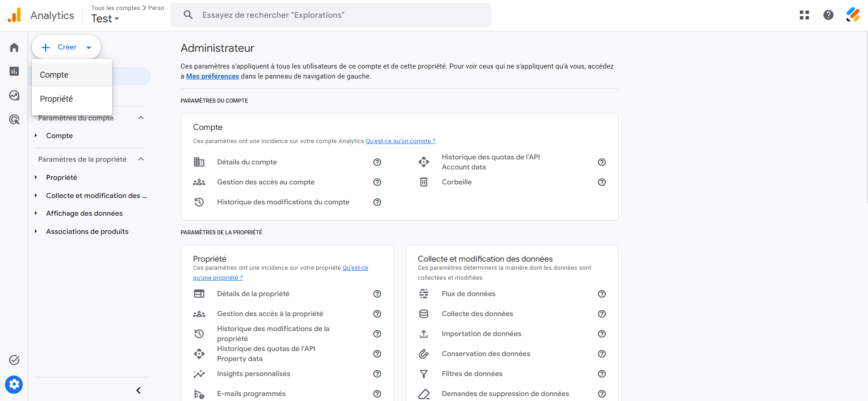Open the Advertising icon in left rail
Viewport: 868px width, 401px height.
14,119
